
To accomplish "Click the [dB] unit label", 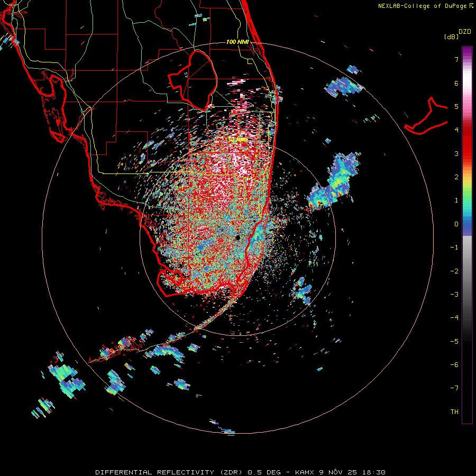I will pyautogui.click(x=452, y=36).
